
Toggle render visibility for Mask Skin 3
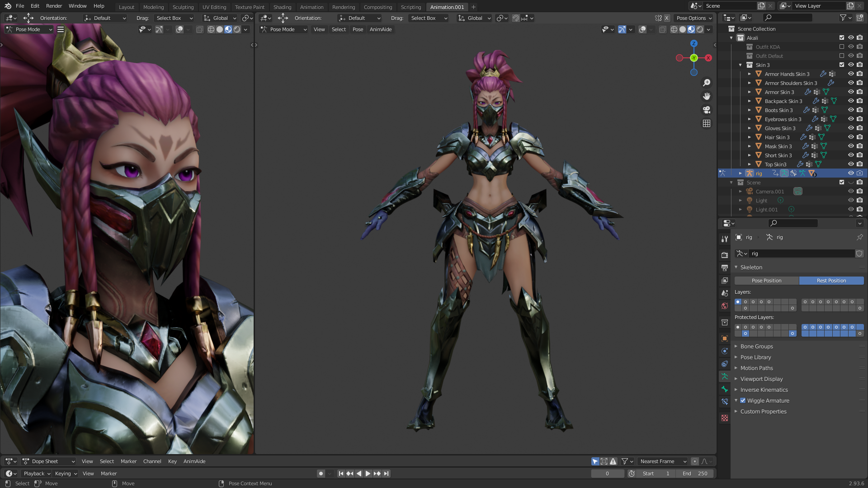859,146
